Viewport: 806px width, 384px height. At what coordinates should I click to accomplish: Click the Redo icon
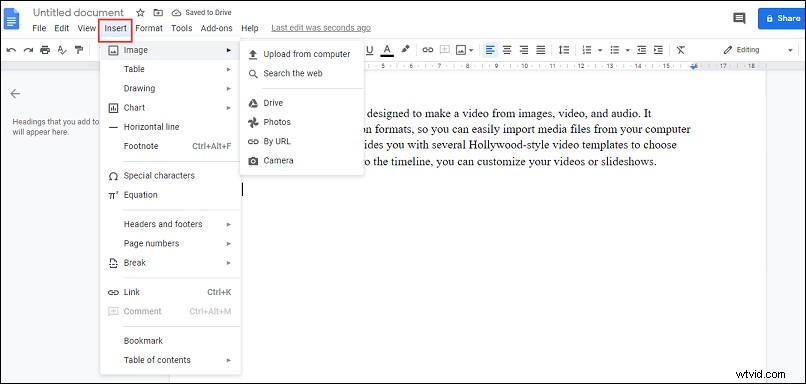tap(28, 50)
